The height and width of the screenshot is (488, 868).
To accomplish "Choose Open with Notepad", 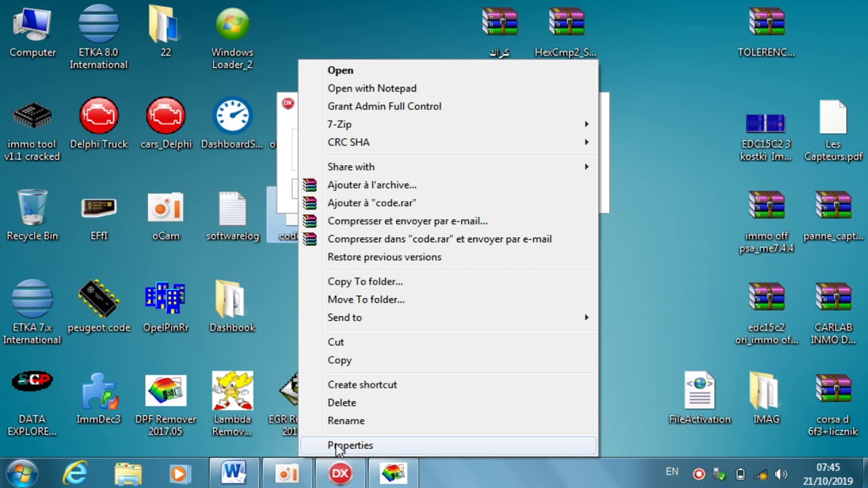I will (x=448, y=88).
